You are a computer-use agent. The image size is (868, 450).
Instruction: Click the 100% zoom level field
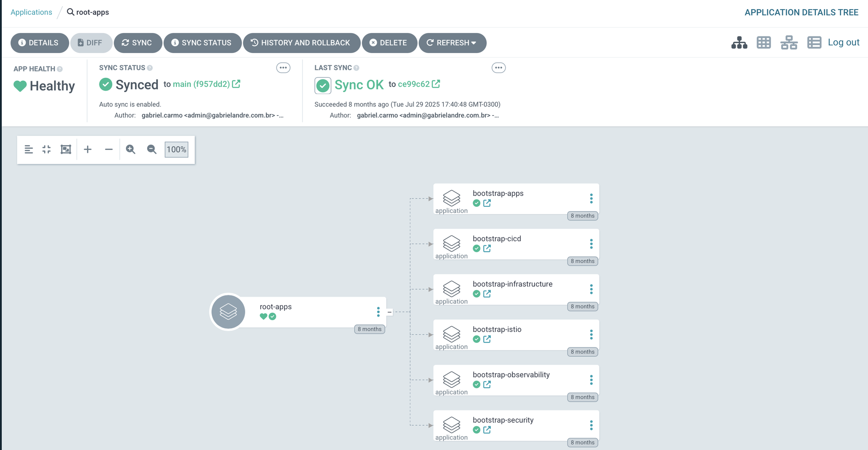coord(177,149)
